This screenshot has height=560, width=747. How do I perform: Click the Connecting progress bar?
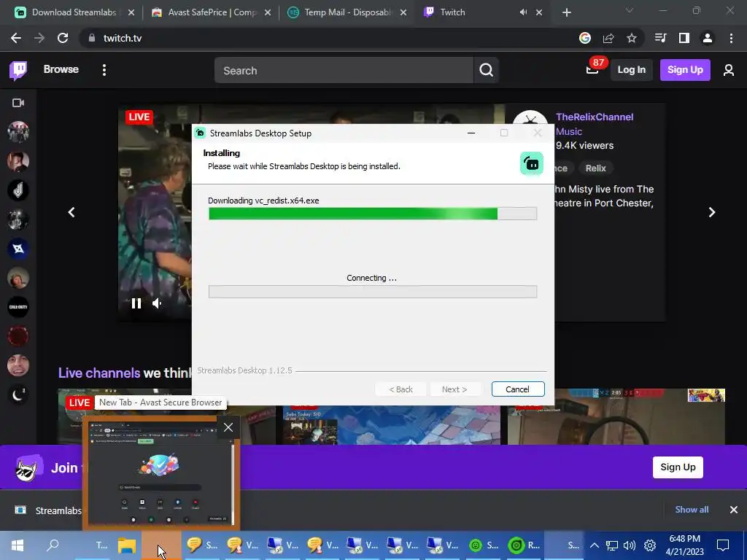point(373,292)
